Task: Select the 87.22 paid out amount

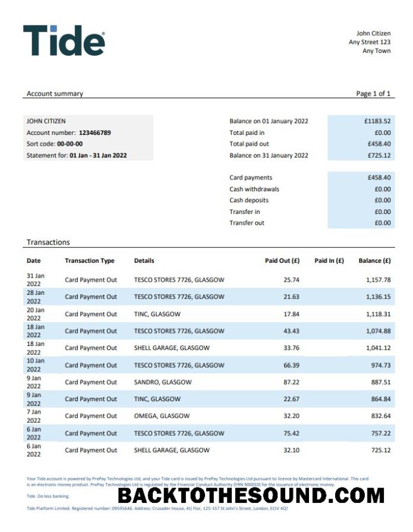Action: point(292,382)
